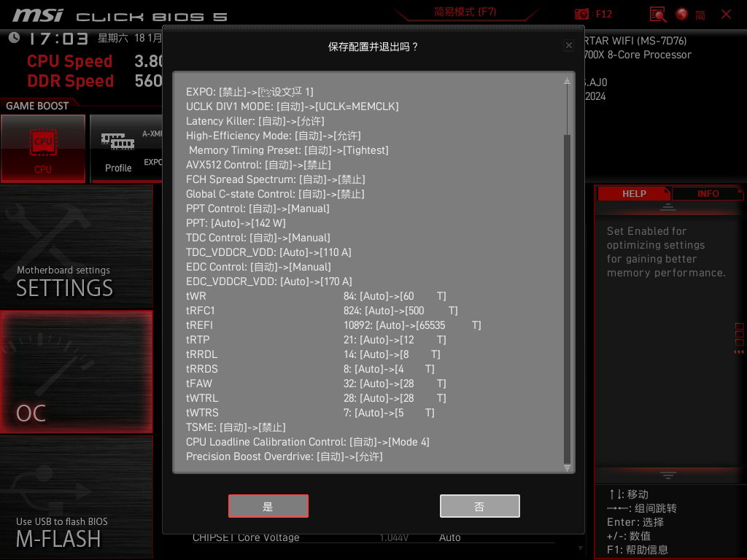
Task: Click the 'TSME' change line
Action: (236, 427)
